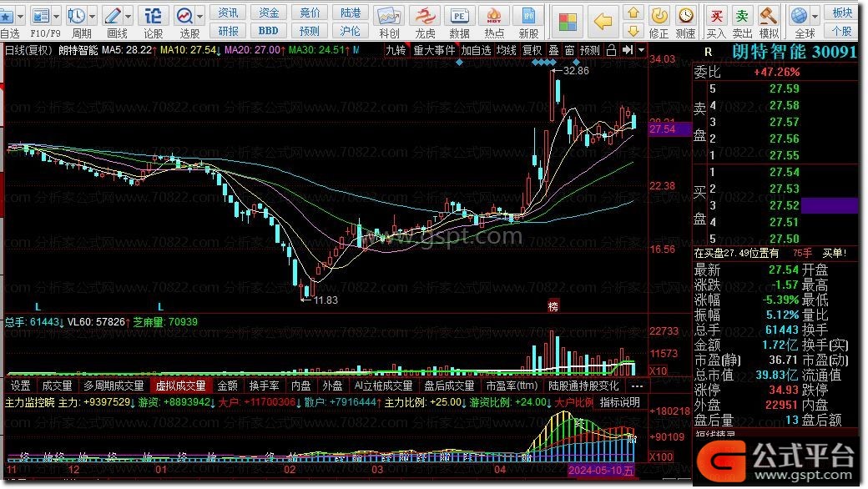Viewport: 868px width, 489px height.
Task: Toggle the chart lock icon
Action: [x=611, y=50]
